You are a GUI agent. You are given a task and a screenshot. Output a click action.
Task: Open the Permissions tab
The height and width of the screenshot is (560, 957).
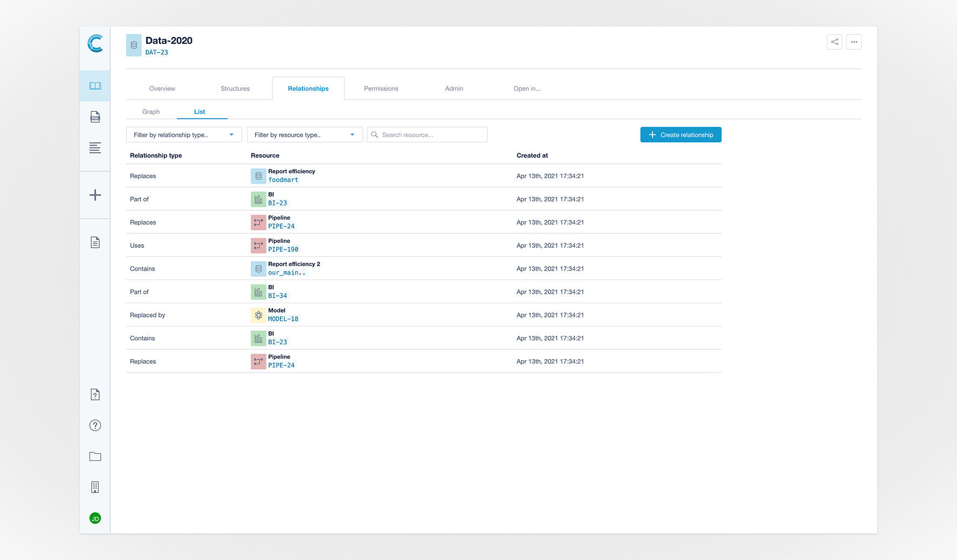coord(381,89)
